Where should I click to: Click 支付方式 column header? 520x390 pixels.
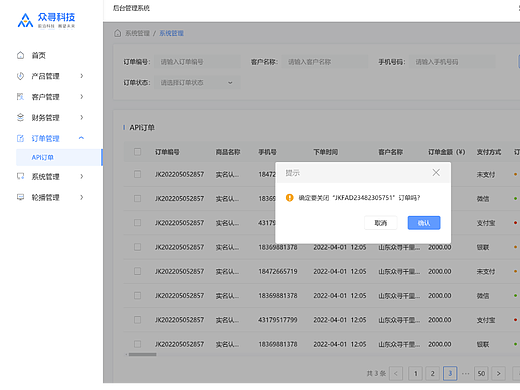tap(489, 152)
